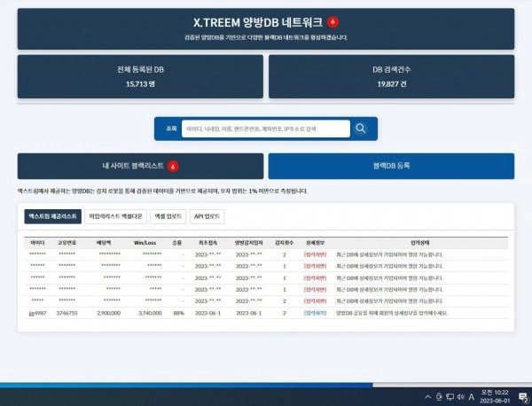Click the 양방감지일자 column header
The height and width of the screenshot is (406, 532).
coord(248,243)
